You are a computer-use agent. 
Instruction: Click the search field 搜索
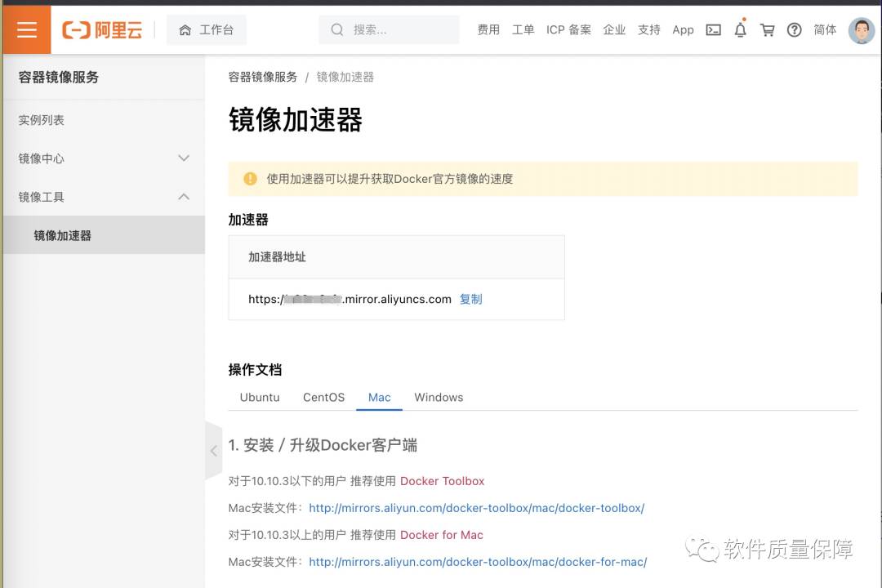pos(389,30)
